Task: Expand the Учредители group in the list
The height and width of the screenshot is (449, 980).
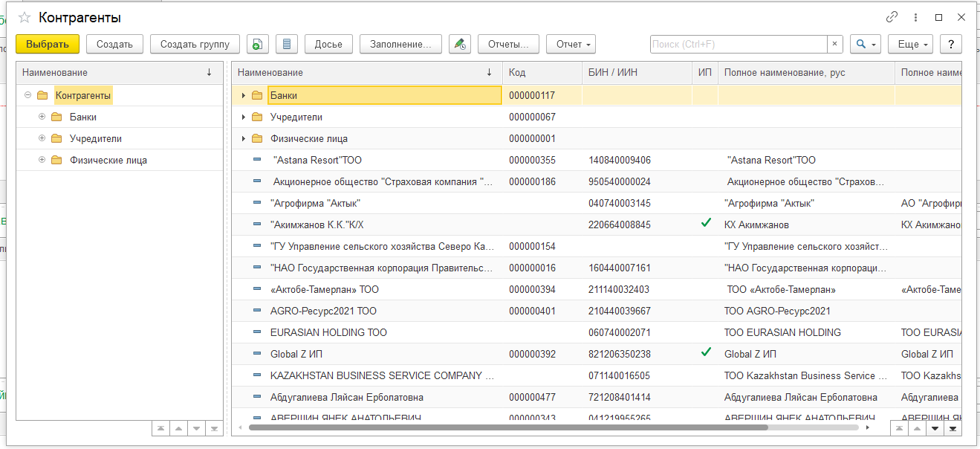Action: (243, 117)
